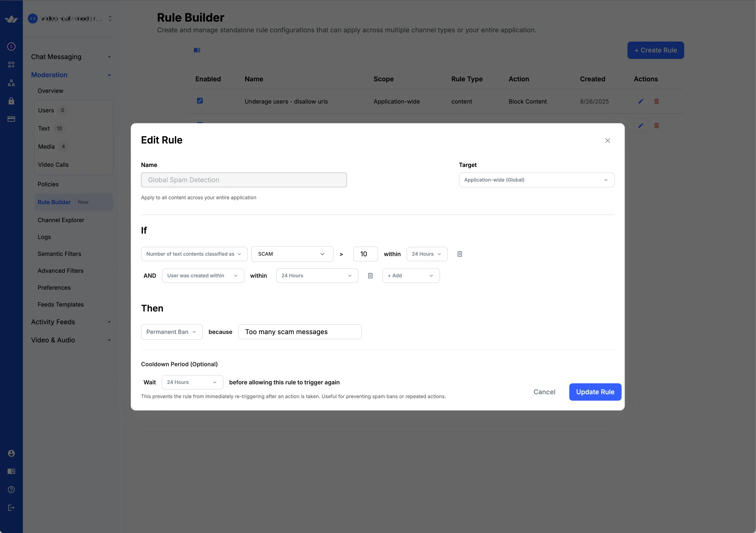The width and height of the screenshot is (756, 533).
Task: Open the Application-wide (Global) target dropdown
Action: [536, 180]
